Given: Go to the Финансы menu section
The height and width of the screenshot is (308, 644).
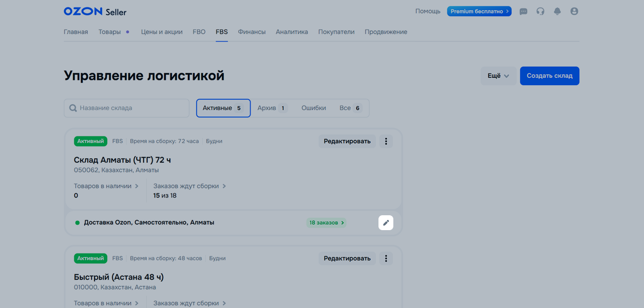Looking at the screenshot, I should [252, 32].
